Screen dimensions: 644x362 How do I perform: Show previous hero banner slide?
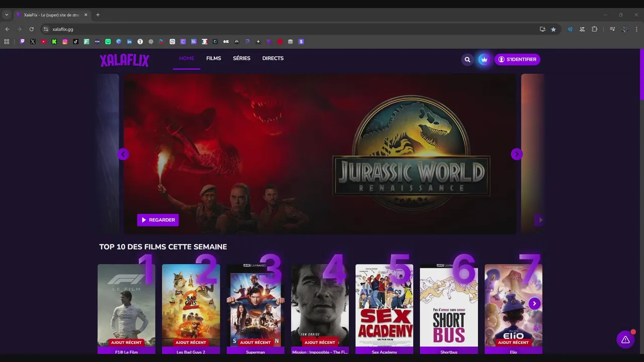123,154
